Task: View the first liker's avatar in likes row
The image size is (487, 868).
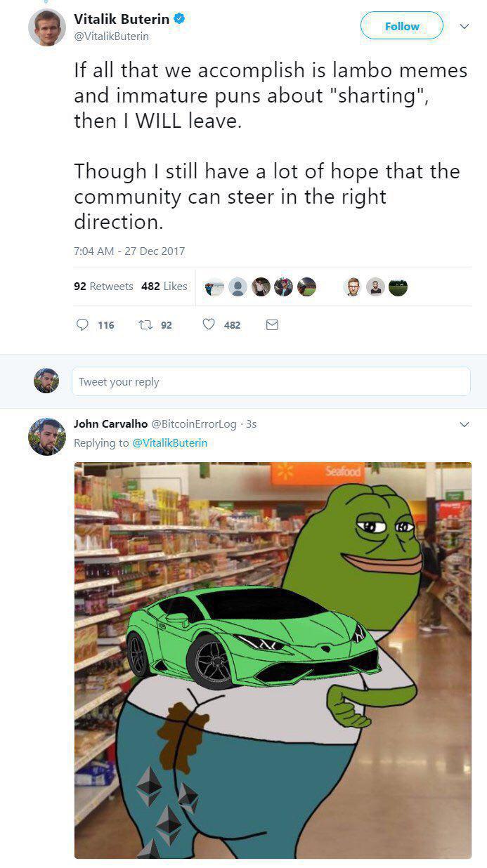Action: [214, 287]
